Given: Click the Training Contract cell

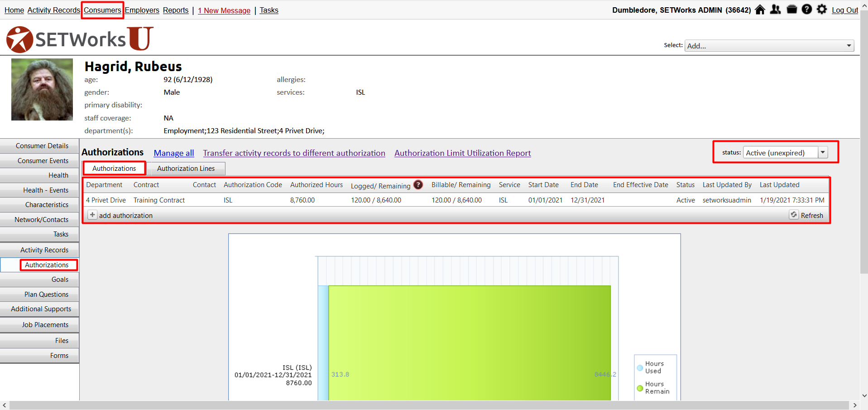Looking at the screenshot, I should click(159, 200).
